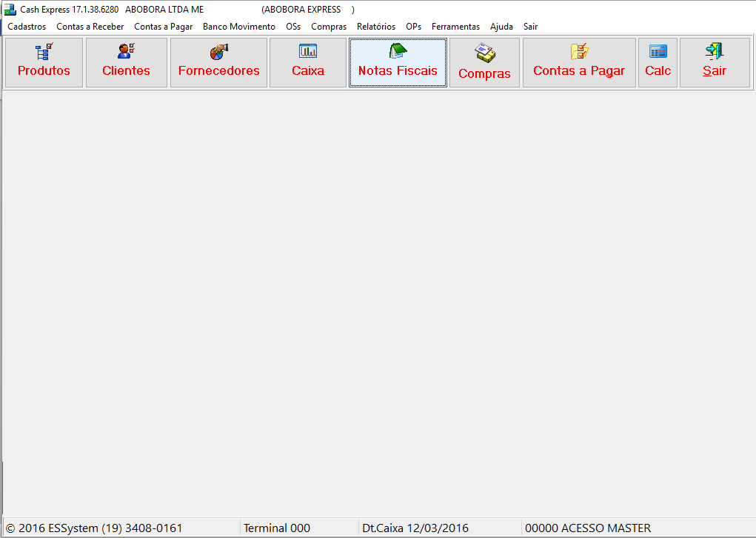Click the Notas Fiscais green book icon

coord(398,51)
